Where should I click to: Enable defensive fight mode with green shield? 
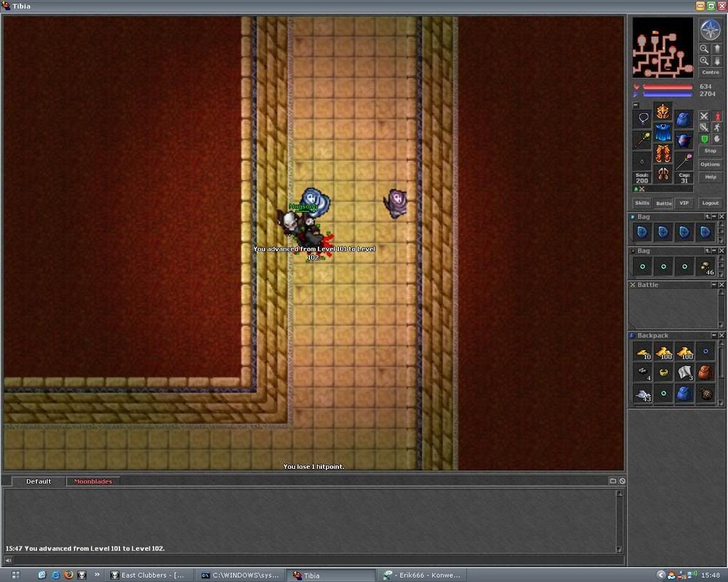tap(705, 139)
